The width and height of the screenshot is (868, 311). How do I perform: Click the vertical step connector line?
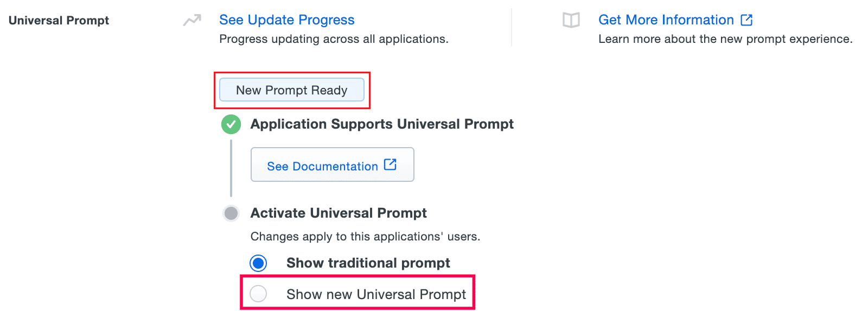tap(231, 168)
